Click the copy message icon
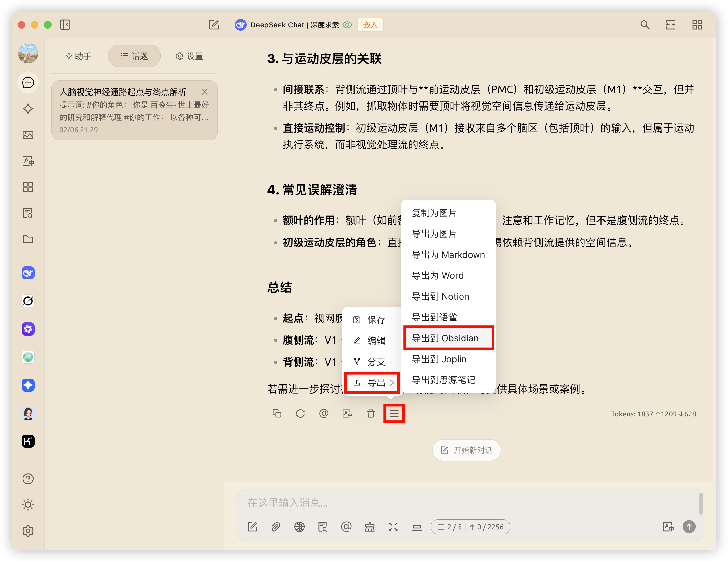 click(277, 414)
